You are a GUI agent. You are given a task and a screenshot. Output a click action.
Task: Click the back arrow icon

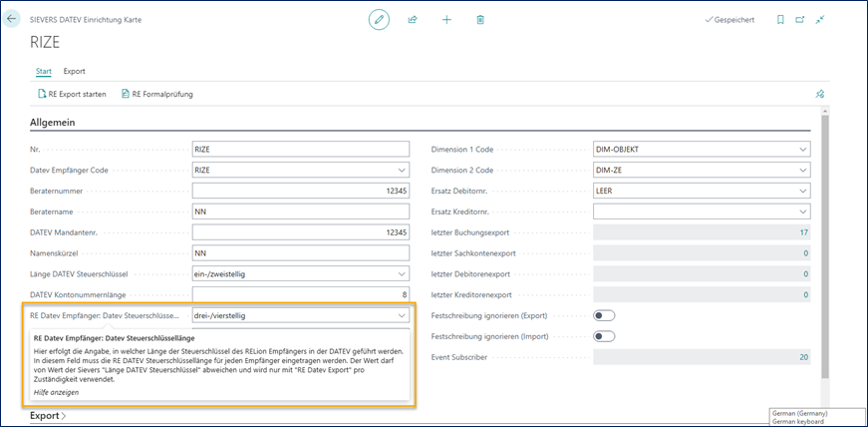(x=13, y=19)
